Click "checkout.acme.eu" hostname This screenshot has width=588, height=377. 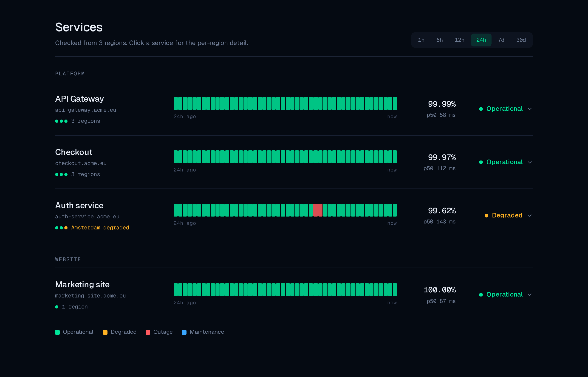tap(81, 163)
